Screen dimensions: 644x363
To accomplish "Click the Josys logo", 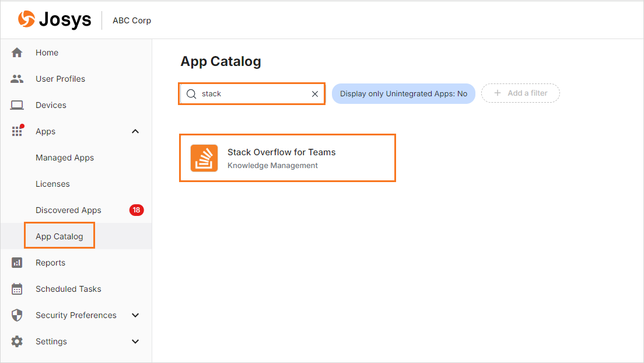I will [55, 19].
